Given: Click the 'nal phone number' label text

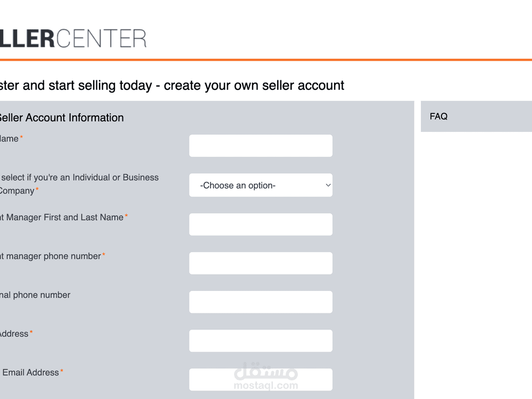Looking at the screenshot, I should click(x=35, y=295).
